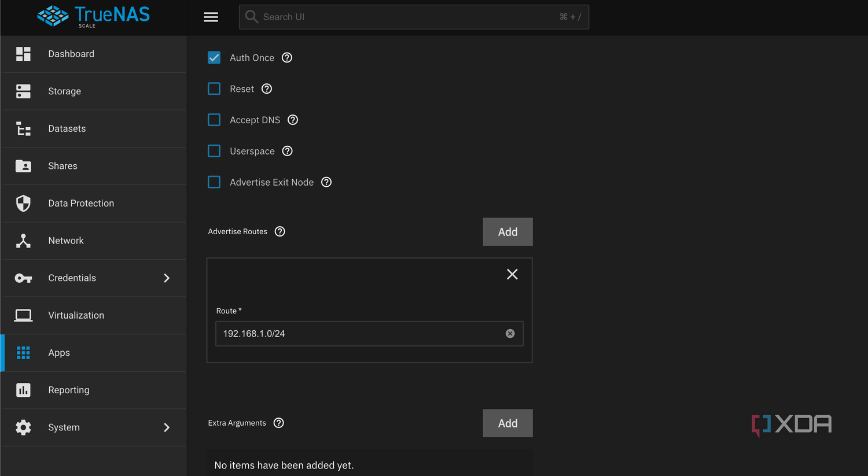
Task: Click the Data Protection shield icon
Action: [x=23, y=203]
